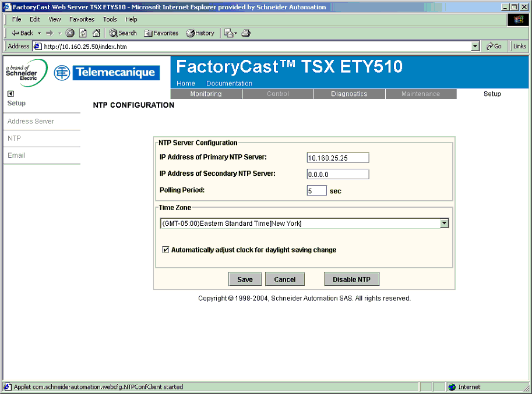Open the Help menu

pyautogui.click(x=131, y=19)
